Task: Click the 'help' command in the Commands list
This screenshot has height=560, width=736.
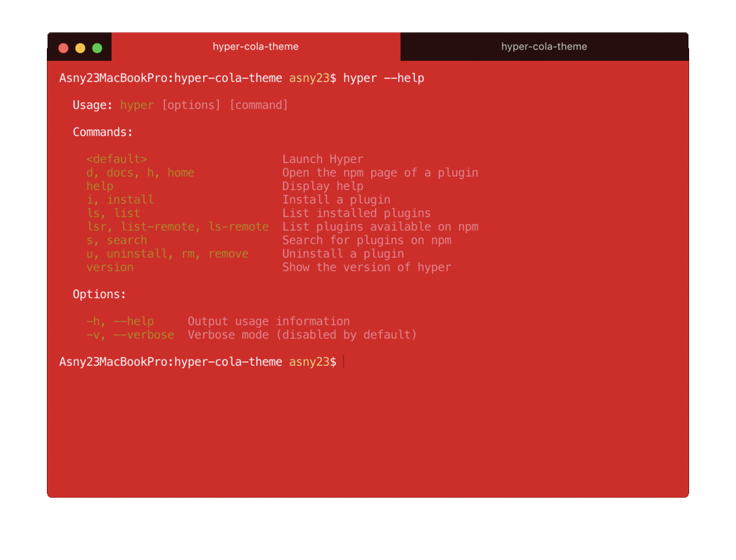Action: (100, 186)
